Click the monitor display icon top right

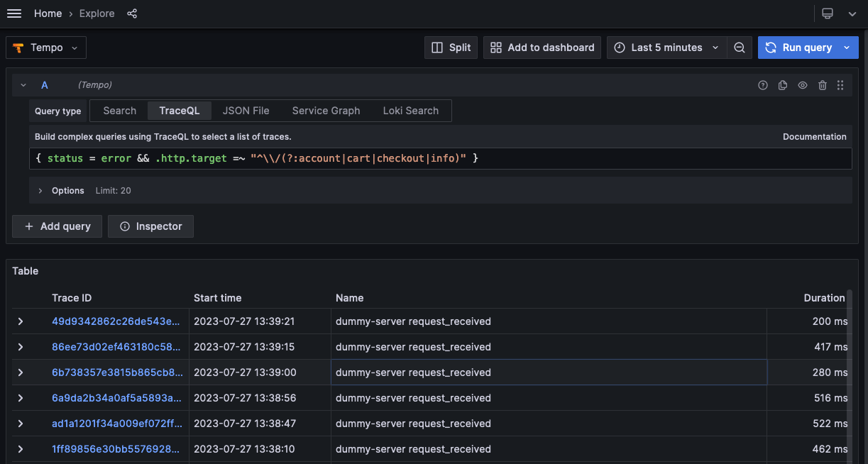(x=827, y=13)
